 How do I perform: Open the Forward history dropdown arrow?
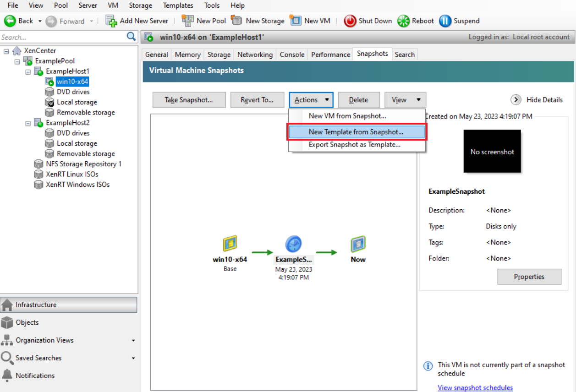[91, 21]
